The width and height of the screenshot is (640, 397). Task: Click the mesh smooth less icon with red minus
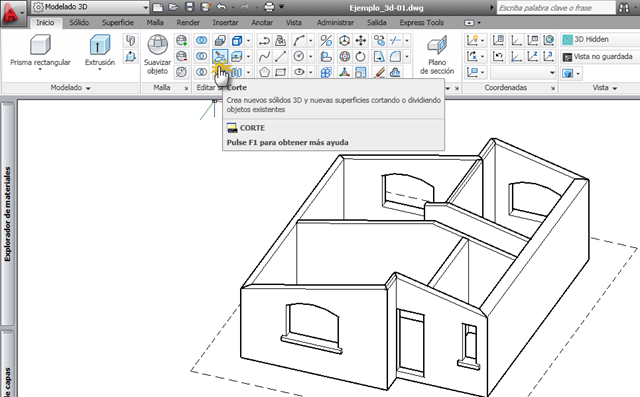click(x=182, y=56)
